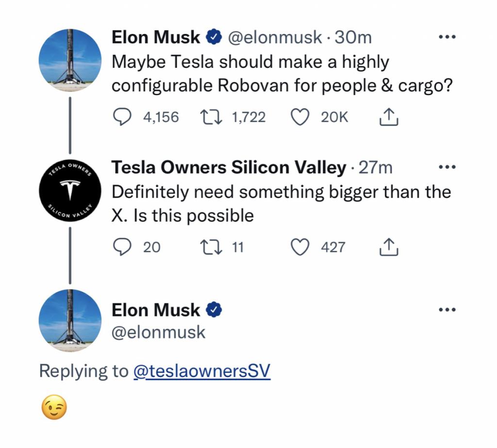Image resolution: width=497 pixels, height=448 pixels.
Task: Click Elon Musk's rocket avatar on top tweet
Action: pyautogui.click(x=70, y=60)
